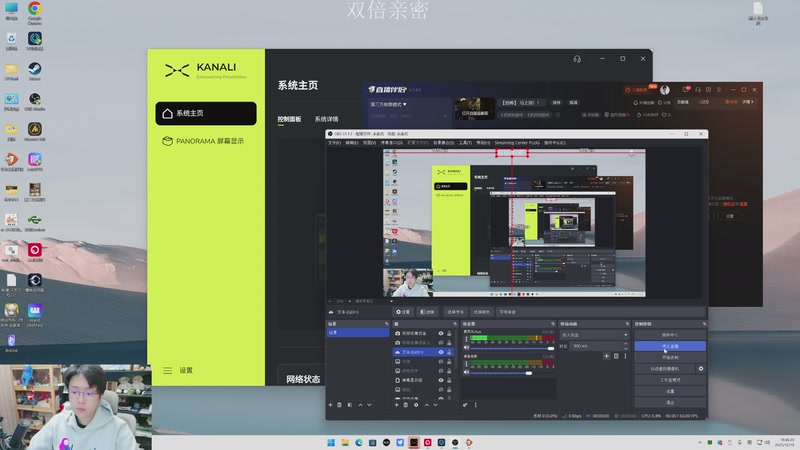Open the 场景集合(S) menu in OBS
Viewport: 800px width, 450px height.
tap(443, 143)
